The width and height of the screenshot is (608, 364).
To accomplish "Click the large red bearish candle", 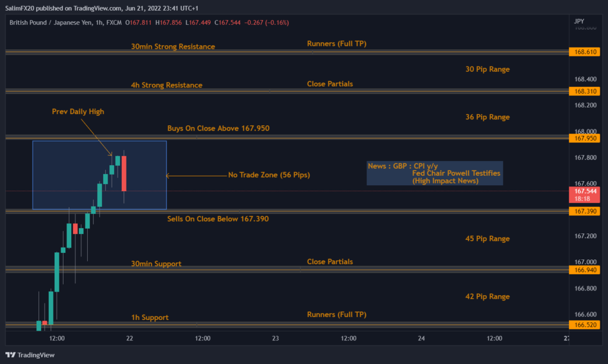I will pyautogui.click(x=125, y=173).
